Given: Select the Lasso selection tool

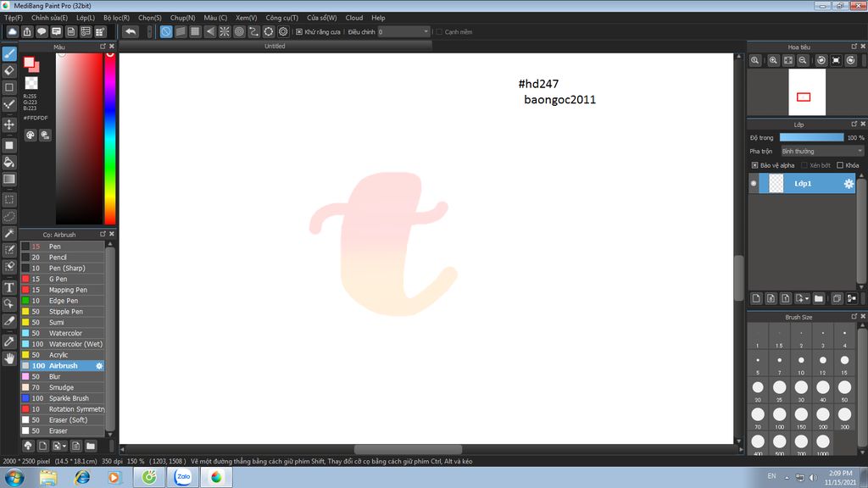Looking at the screenshot, I should pos(9,216).
